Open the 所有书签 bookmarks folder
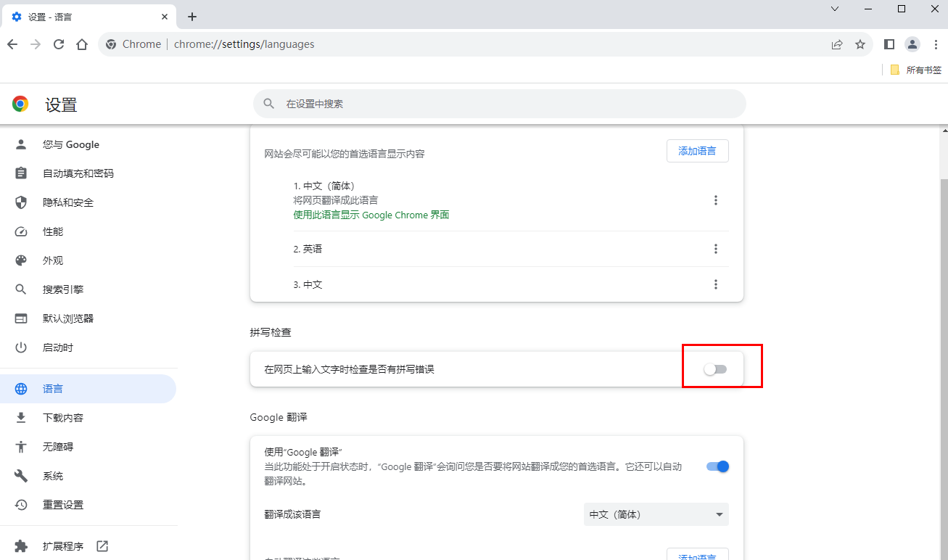Screen dimensions: 948x560 point(916,70)
